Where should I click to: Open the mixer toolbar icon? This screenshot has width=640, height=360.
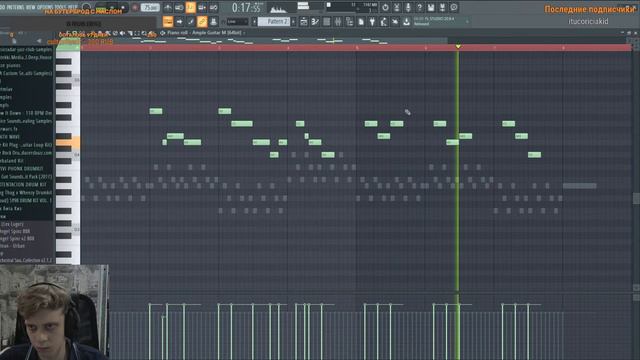pos(338,22)
